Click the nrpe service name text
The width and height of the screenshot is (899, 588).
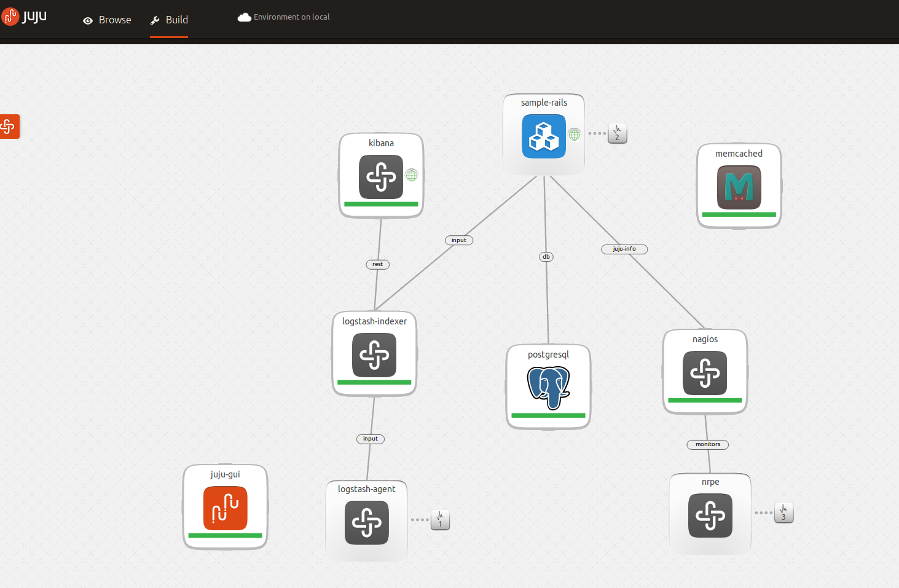pos(710,482)
